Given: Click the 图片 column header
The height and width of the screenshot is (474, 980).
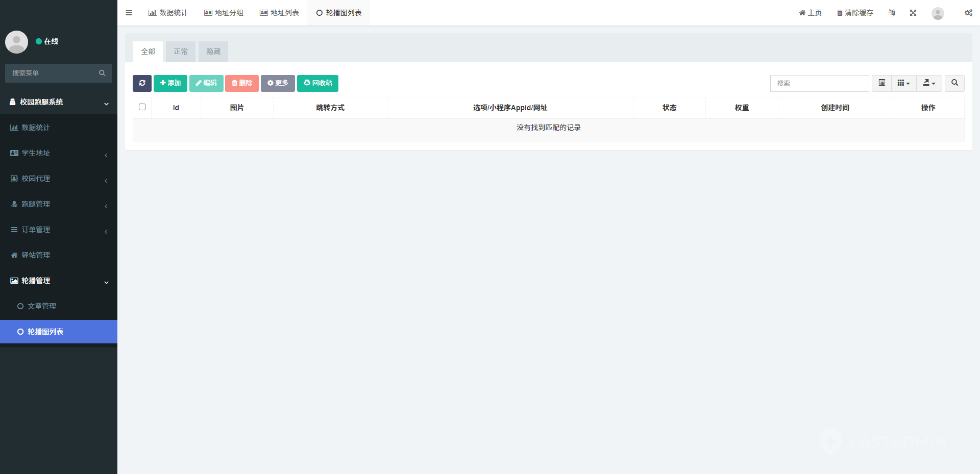Looking at the screenshot, I should (237, 108).
